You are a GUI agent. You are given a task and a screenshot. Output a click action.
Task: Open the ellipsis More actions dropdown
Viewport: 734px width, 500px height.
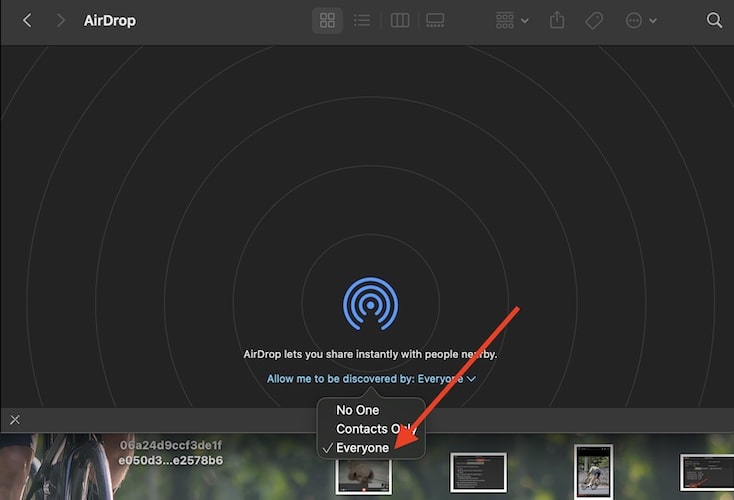click(x=640, y=20)
